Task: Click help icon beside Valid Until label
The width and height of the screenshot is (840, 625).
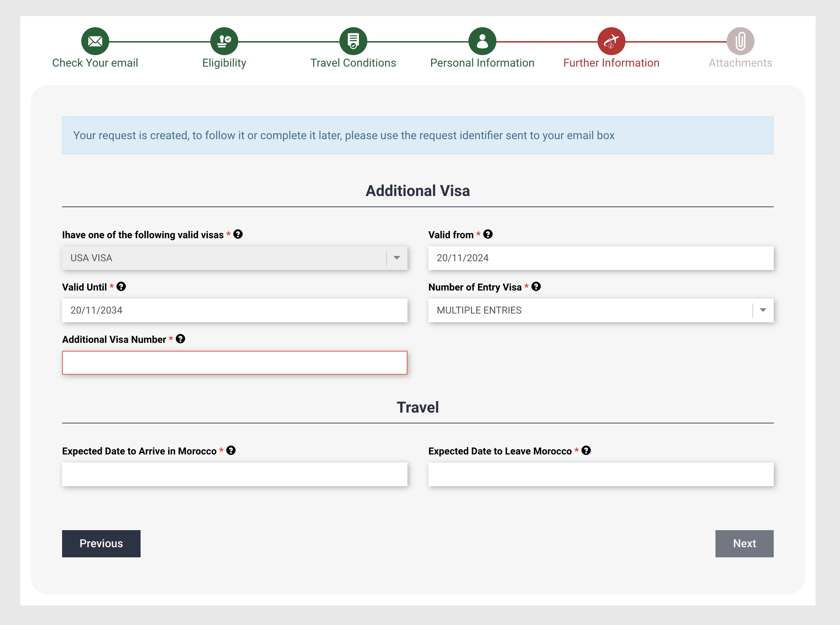Action: (121, 286)
